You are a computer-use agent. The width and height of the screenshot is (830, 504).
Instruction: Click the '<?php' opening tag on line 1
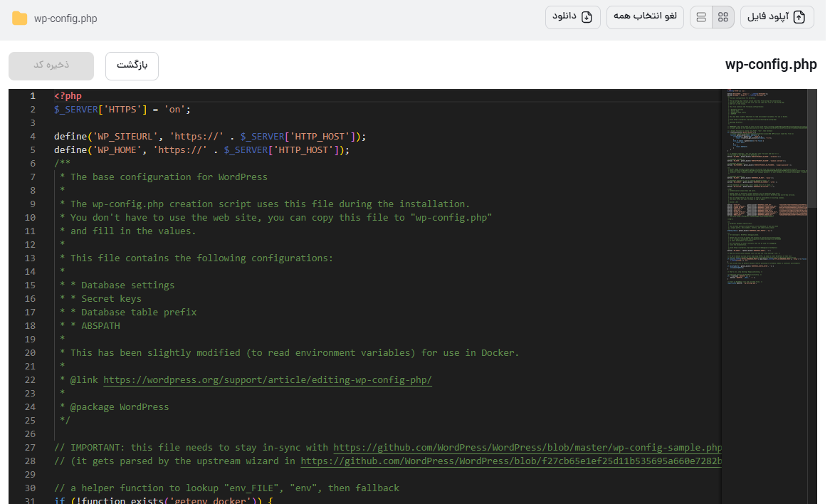tap(68, 96)
